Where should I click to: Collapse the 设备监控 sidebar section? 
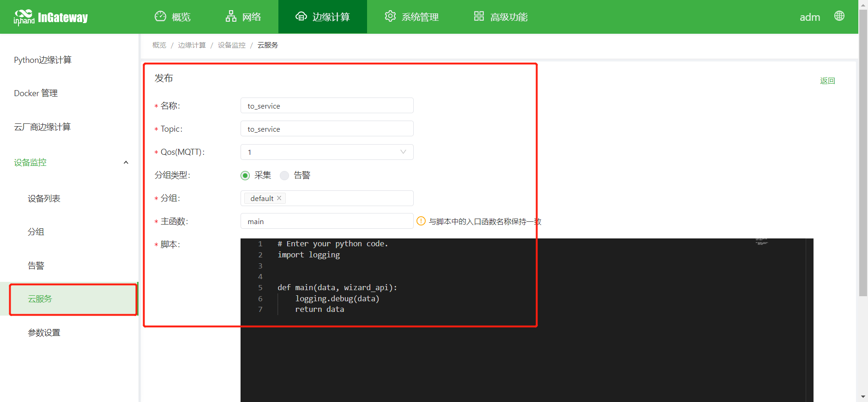point(126,163)
